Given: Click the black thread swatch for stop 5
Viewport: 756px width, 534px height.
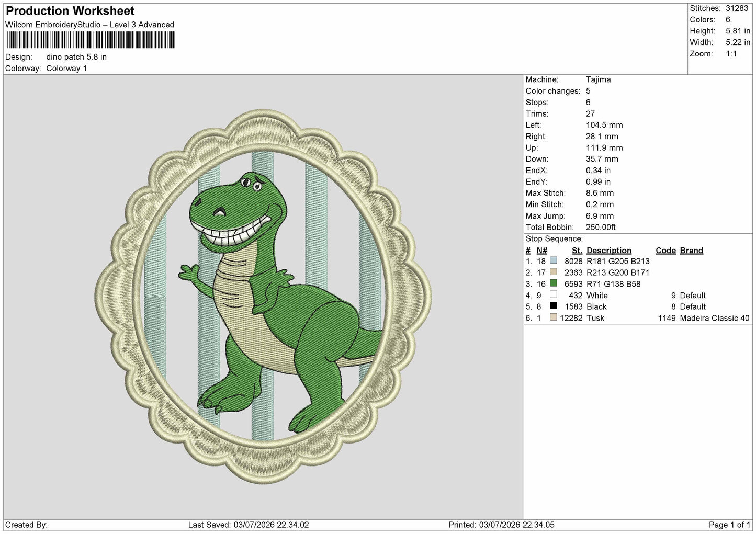Looking at the screenshot, I should point(554,306).
